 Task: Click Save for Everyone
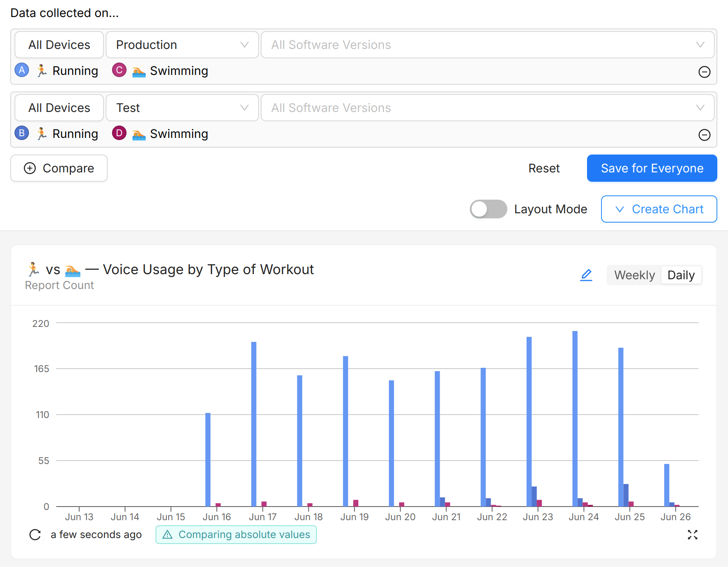(x=651, y=168)
